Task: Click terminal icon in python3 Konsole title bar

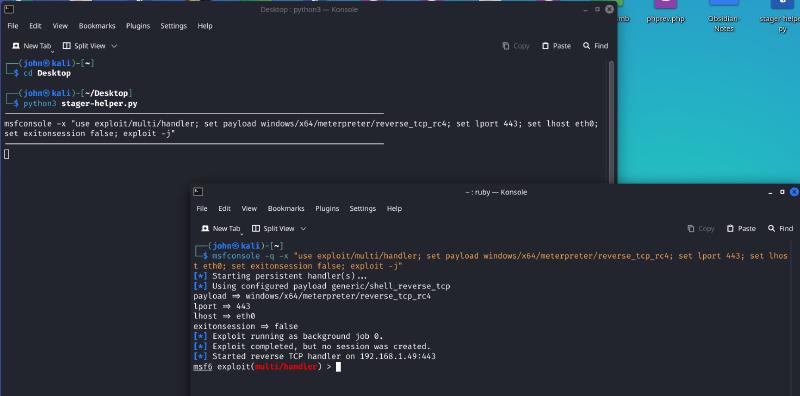Action: tap(8, 9)
